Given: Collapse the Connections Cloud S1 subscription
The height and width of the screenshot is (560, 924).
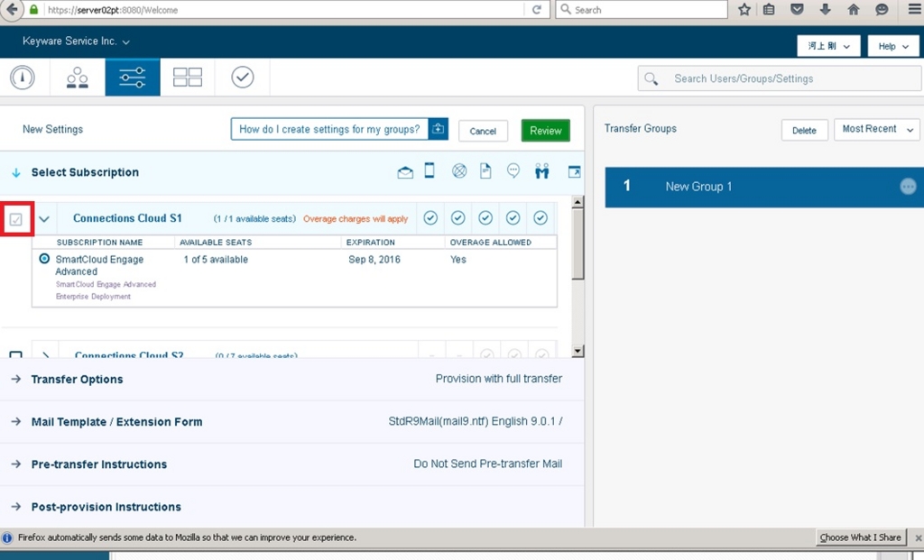Looking at the screenshot, I should pyautogui.click(x=44, y=219).
